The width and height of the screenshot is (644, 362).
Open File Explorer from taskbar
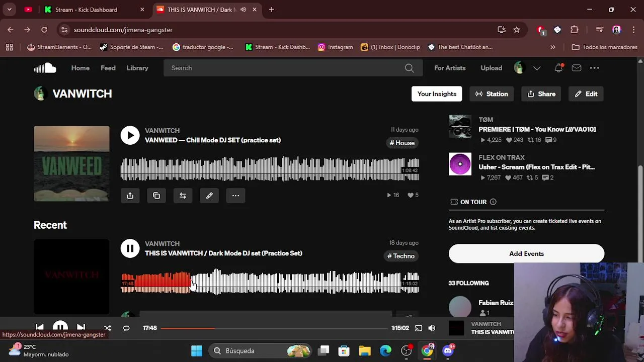tap(365, 350)
